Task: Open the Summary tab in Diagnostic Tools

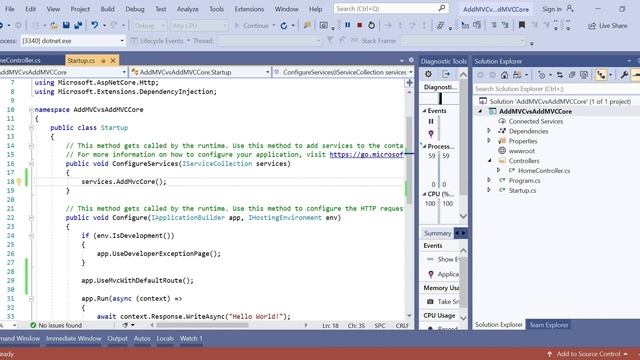Action: tap(437, 233)
